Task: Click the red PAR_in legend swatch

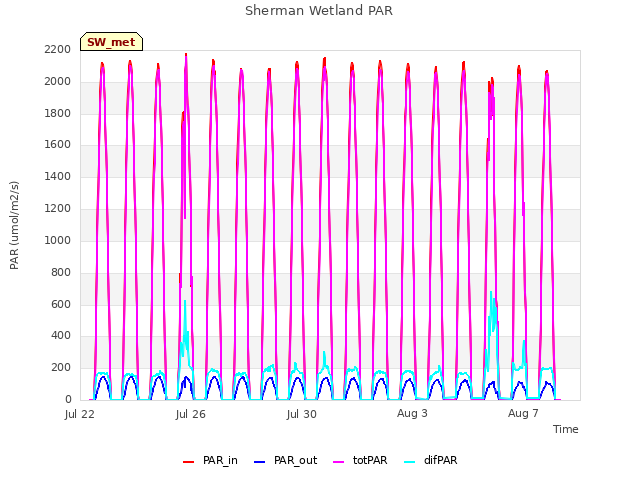Action: point(189,462)
